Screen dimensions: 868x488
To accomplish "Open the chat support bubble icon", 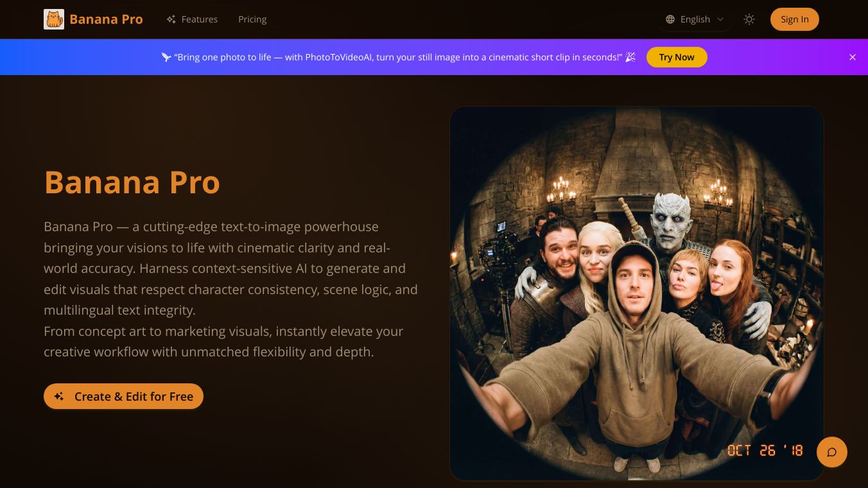I will 832,452.
